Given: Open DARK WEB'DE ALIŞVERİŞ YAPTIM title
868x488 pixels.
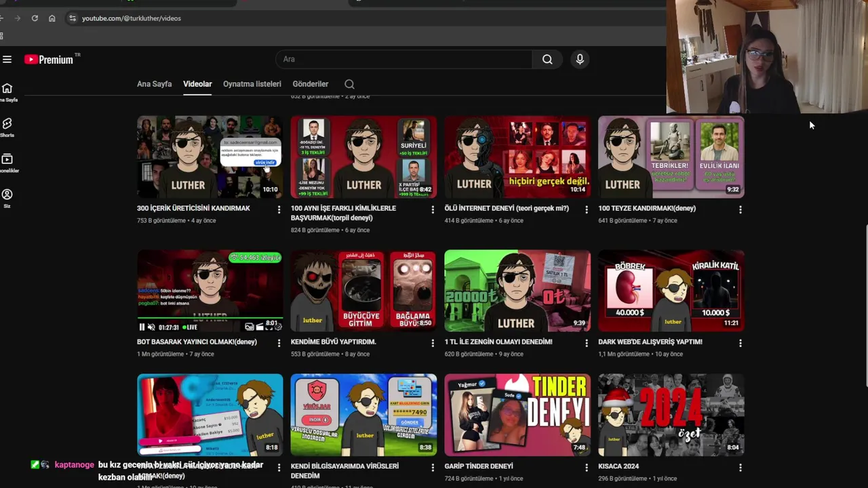Looking at the screenshot, I should click(650, 342).
